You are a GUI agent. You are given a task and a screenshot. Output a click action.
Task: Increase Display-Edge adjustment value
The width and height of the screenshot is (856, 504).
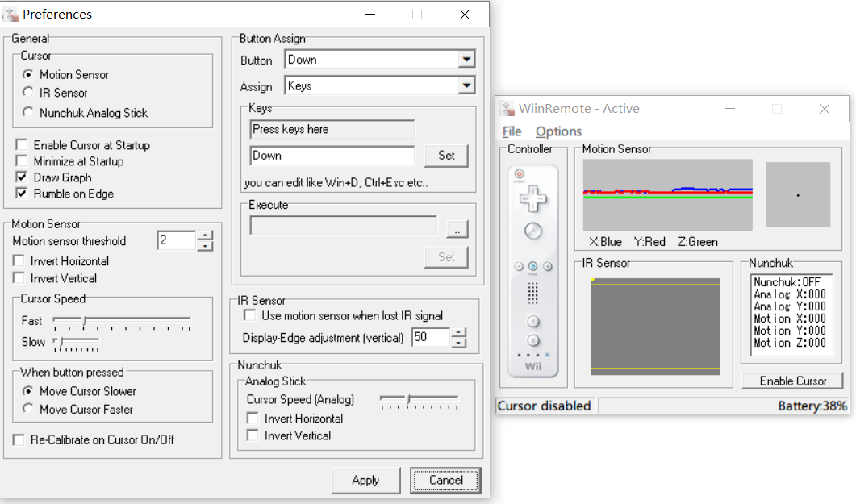click(x=459, y=332)
